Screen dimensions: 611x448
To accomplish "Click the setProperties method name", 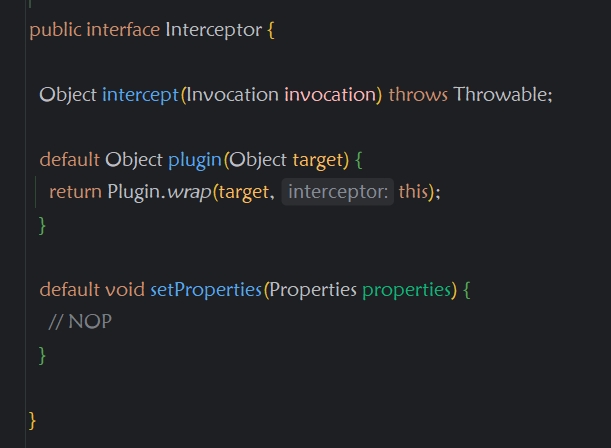I will 205,289.
